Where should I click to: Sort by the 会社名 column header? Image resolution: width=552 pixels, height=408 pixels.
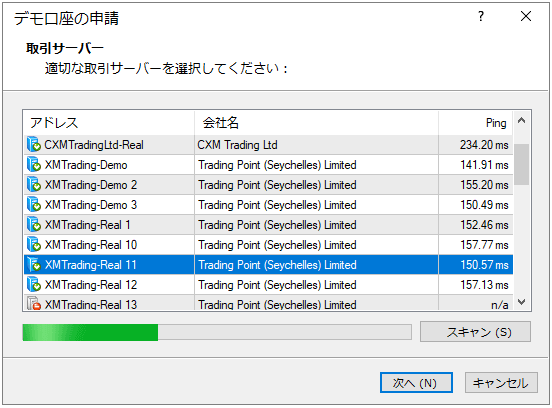pyautogui.click(x=316, y=123)
